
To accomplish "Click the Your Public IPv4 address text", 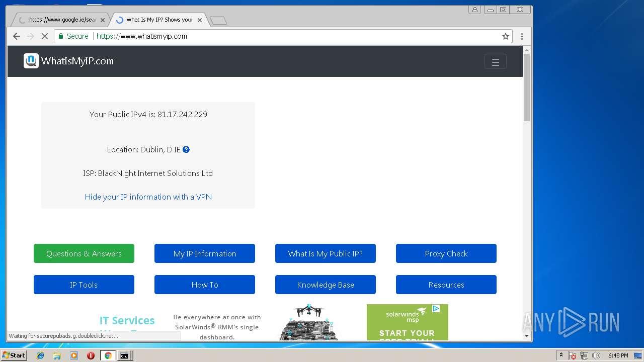I will tap(148, 114).
